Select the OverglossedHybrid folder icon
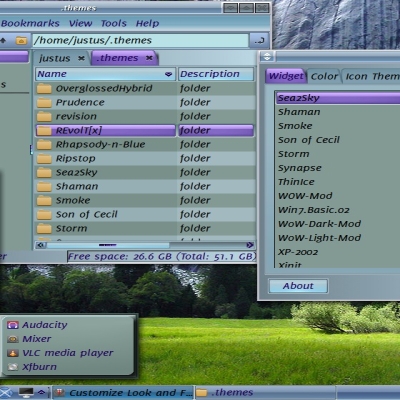Image resolution: width=400 pixels, height=400 pixels. pos(44,89)
